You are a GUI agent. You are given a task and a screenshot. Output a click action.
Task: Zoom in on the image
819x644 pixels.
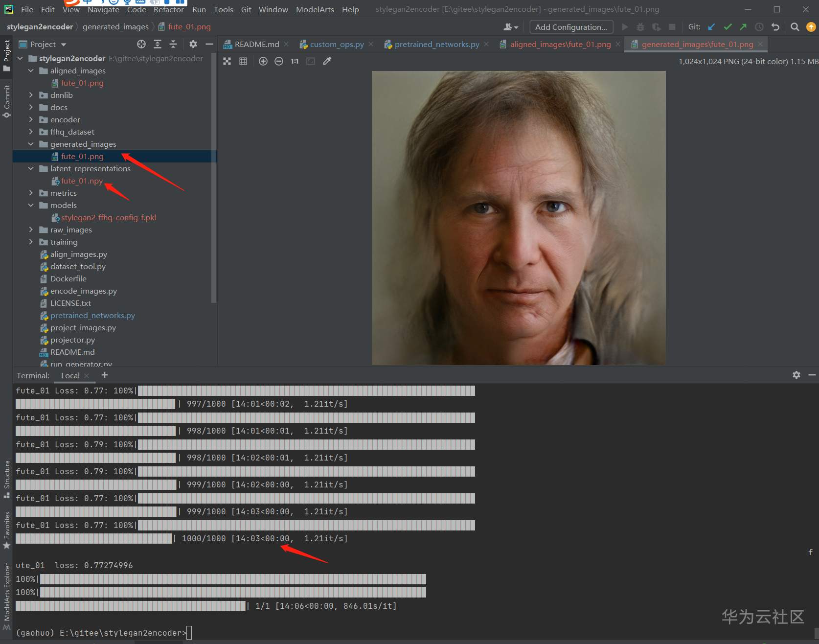tap(263, 61)
